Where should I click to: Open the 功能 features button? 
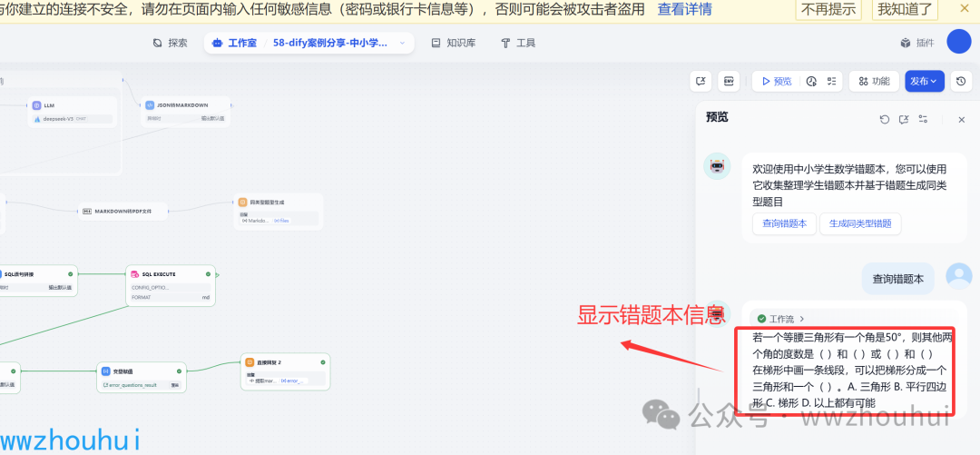(x=874, y=82)
